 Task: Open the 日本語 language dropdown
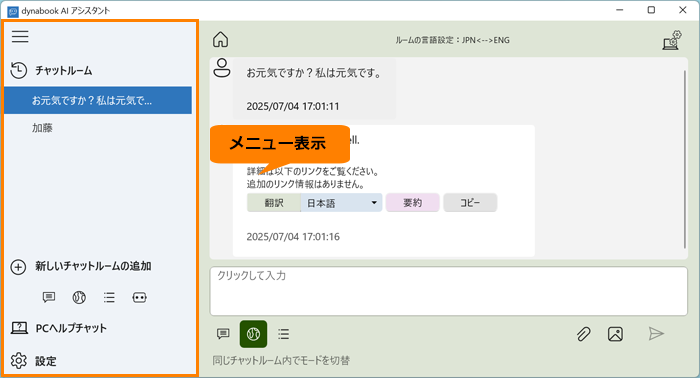(x=342, y=203)
